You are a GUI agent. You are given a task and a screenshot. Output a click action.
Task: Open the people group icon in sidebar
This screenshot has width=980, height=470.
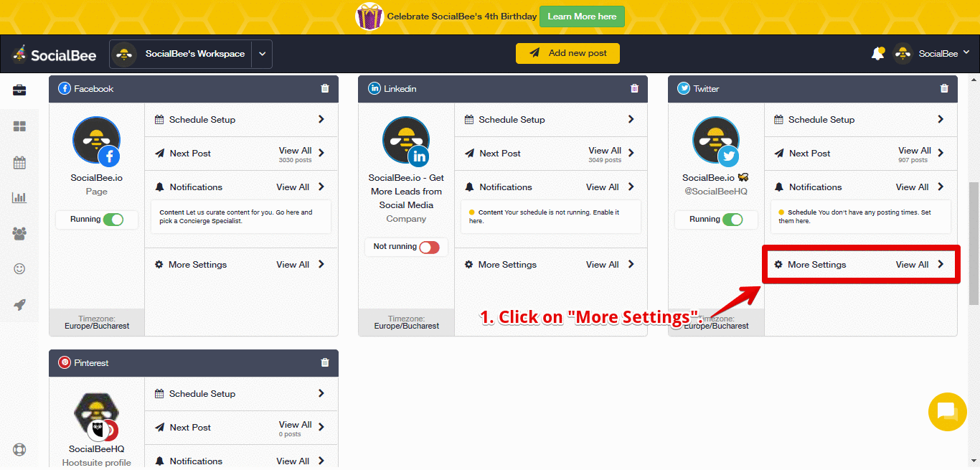click(19, 233)
